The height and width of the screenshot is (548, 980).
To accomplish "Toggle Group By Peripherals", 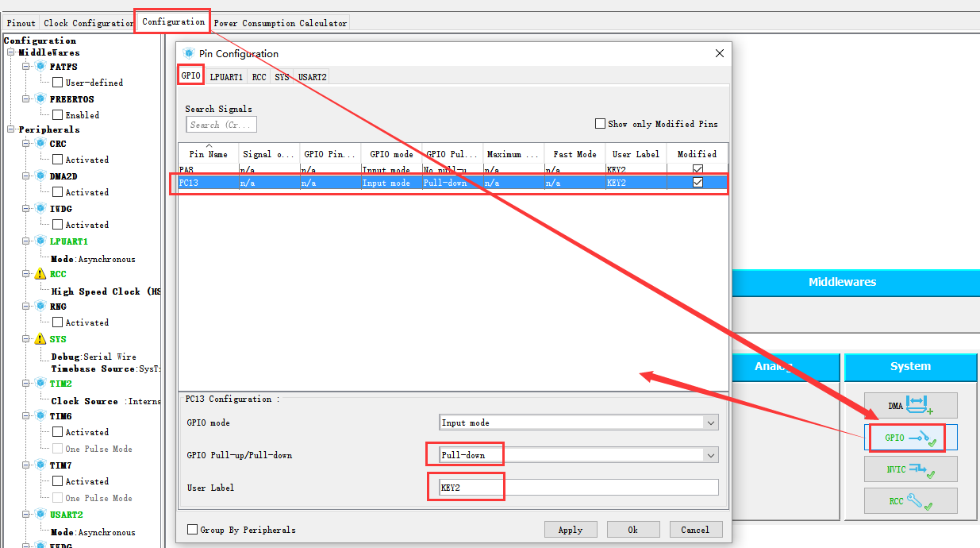I will click(192, 530).
